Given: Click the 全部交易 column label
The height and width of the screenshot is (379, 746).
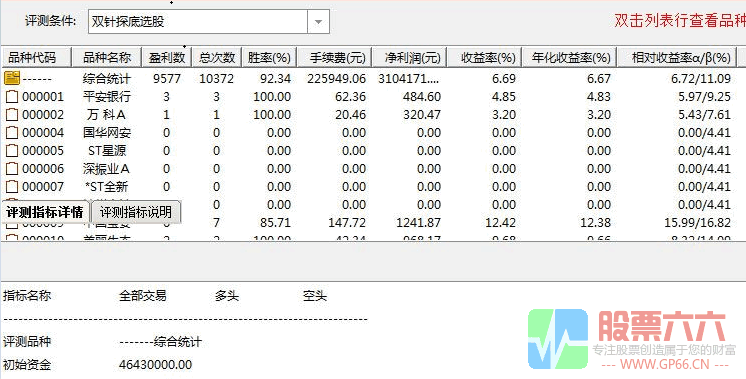Looking at the screenshot, I should [143, 296].
